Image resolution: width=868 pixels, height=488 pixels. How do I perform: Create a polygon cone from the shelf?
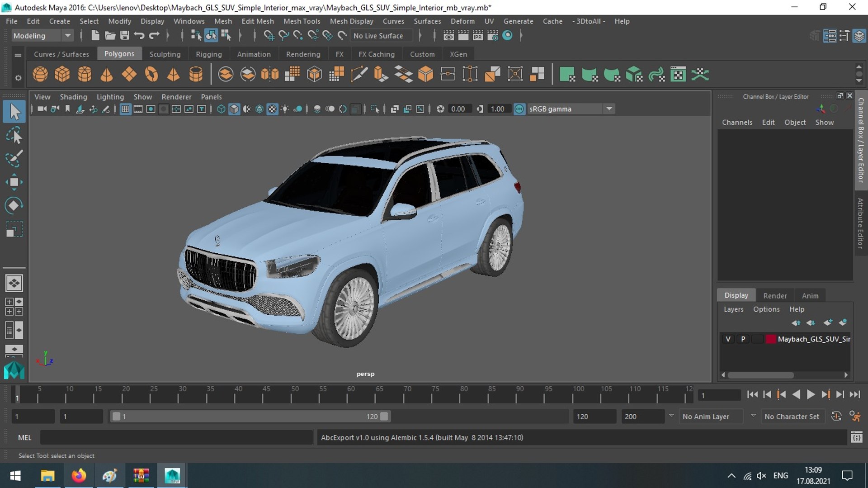pyautogui.click(x=107, y=74)
